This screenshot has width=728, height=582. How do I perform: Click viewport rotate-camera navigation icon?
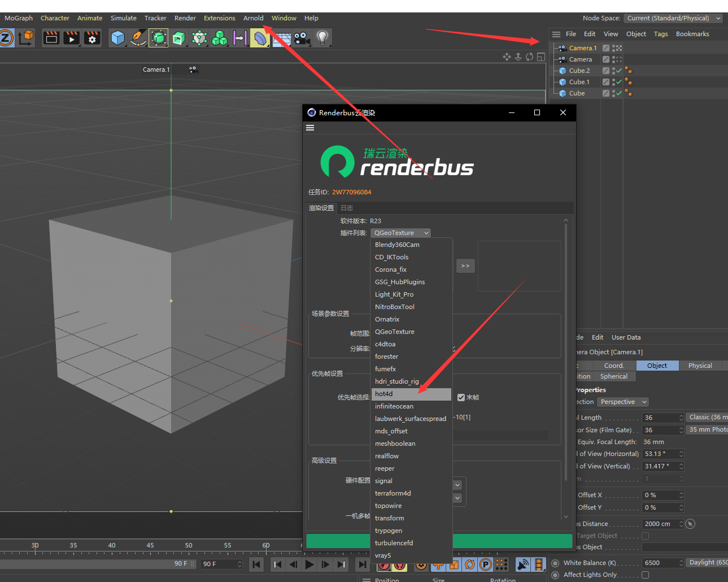(529, 57)
